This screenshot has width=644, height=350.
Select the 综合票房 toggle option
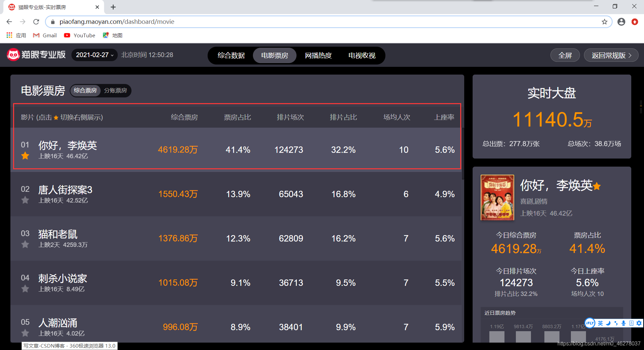[x=85, y=90]
